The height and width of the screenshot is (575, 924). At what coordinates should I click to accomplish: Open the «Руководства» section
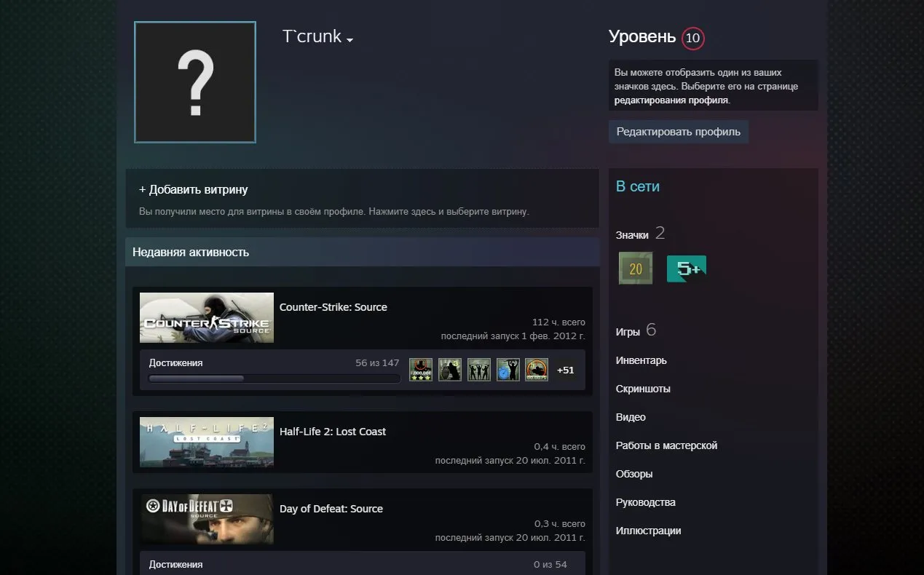(x=646, y=502)
